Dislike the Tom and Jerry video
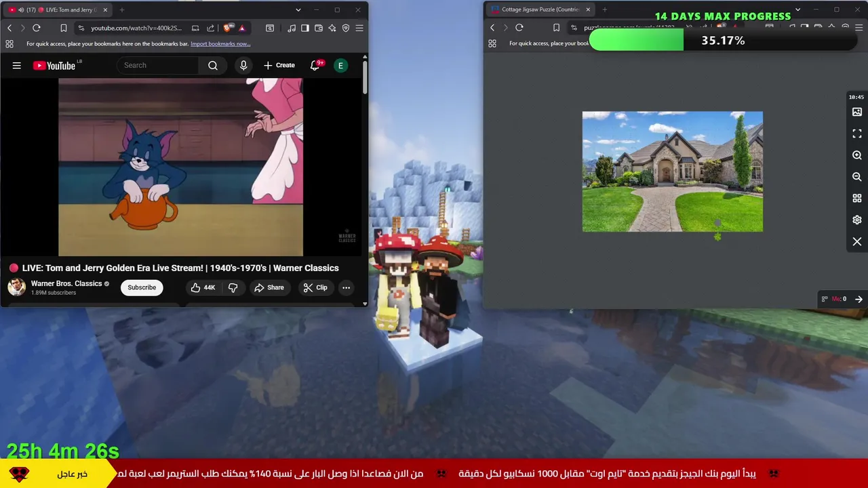The image size is (868, 488). click(233, 287)
